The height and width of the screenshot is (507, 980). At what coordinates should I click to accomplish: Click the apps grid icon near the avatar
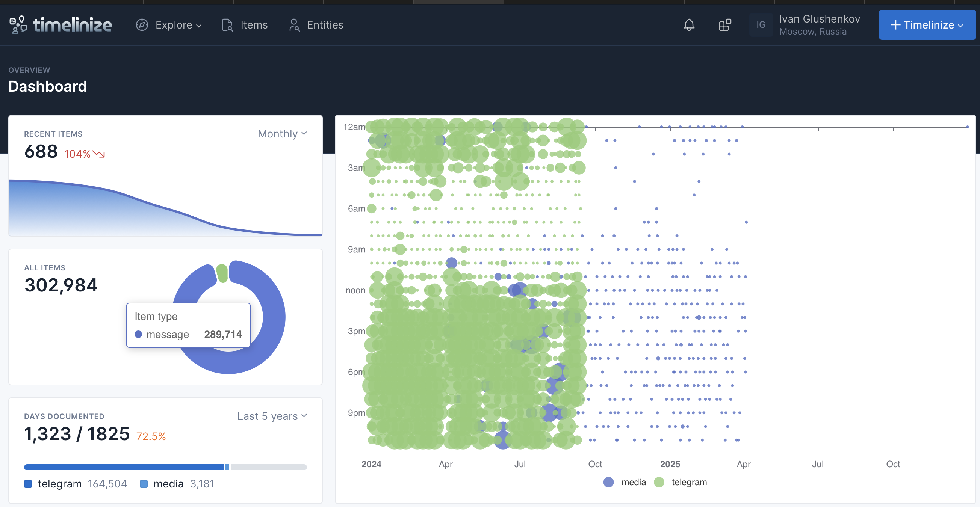click(724, 24)
